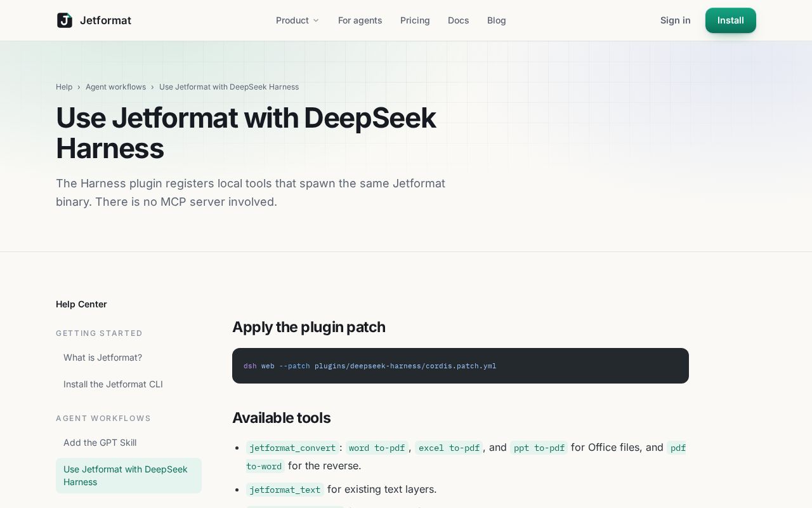This screenshot has height=508, width=812.
Task: Go to Help in the breadcrumb
Action: 64,87
